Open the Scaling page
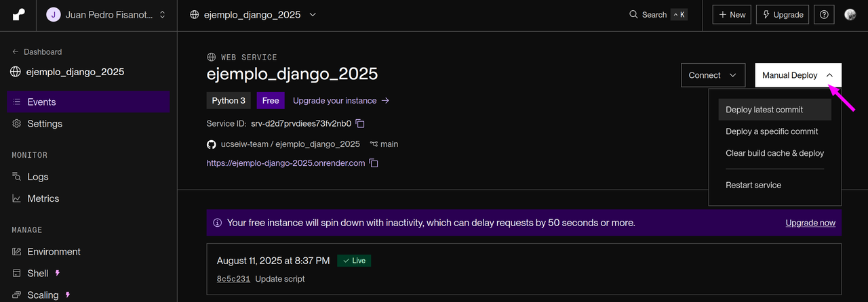868x302 pixels. pyautogui.click(x=88, y=295)
